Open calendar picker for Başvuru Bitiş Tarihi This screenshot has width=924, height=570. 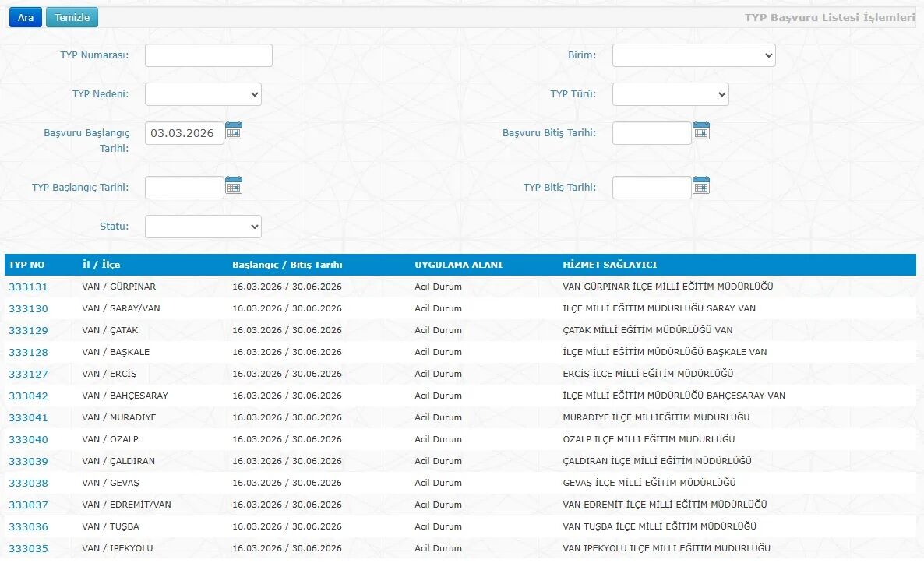[x=701, y=131]
